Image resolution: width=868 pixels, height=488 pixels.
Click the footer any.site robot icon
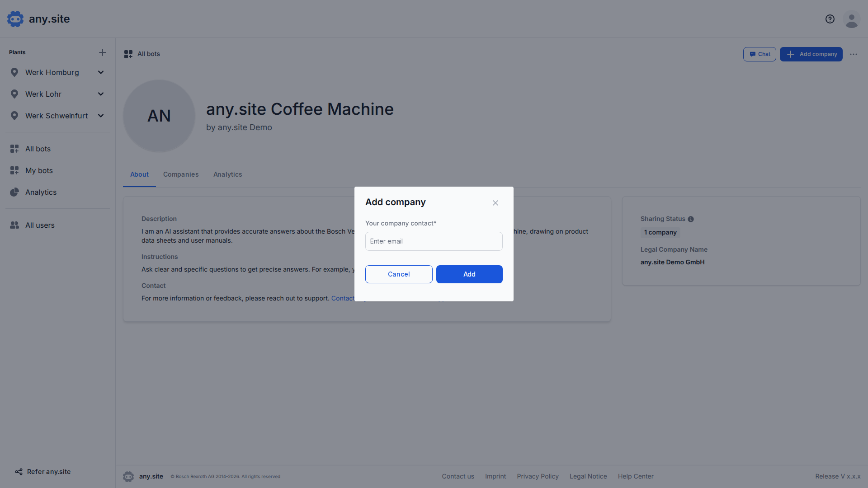point(128,477)
